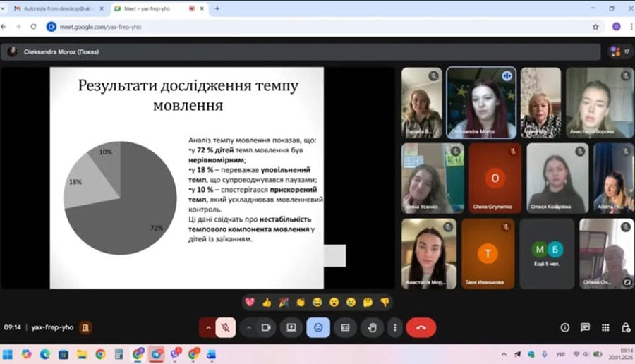Show hidden system tray icons
The height and width of the screenshot is (364, 635).
pyautogui.click(x=504, y=354)
